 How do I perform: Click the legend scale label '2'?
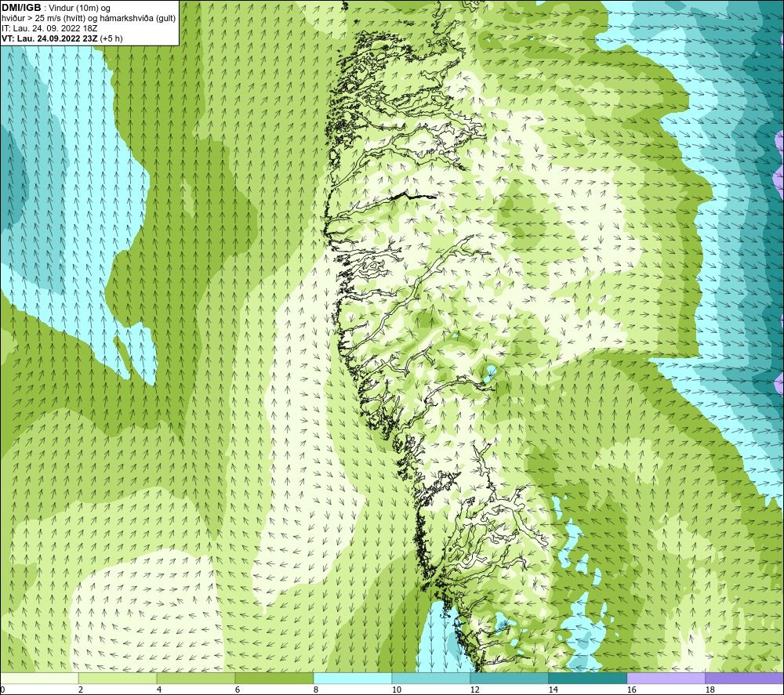(x=81, y=690)
